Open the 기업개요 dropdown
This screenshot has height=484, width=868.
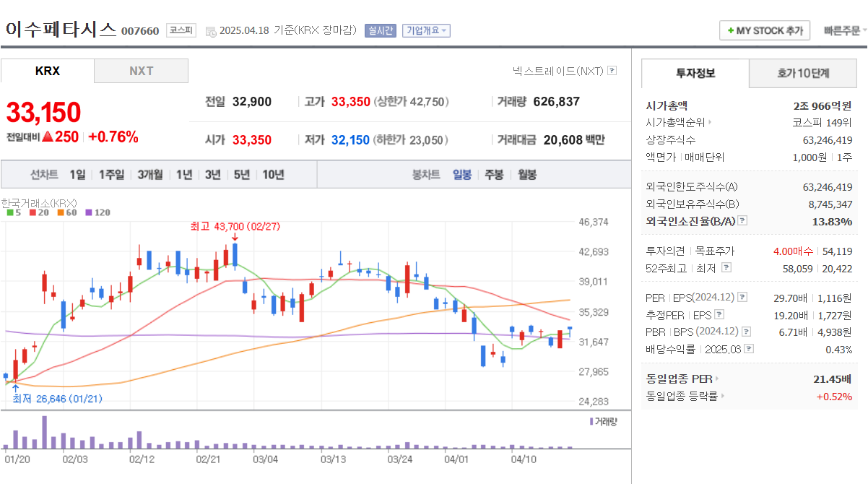(426, 30)
